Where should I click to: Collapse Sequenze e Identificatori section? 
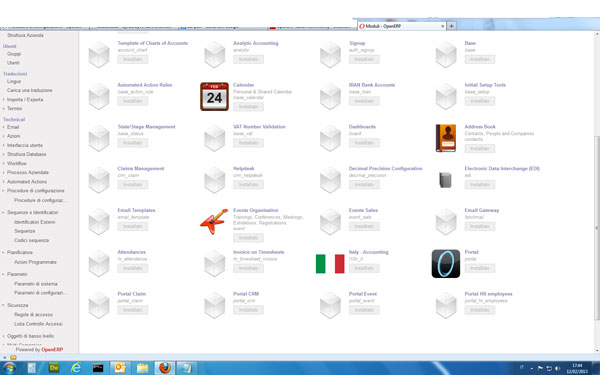(3, 212)
